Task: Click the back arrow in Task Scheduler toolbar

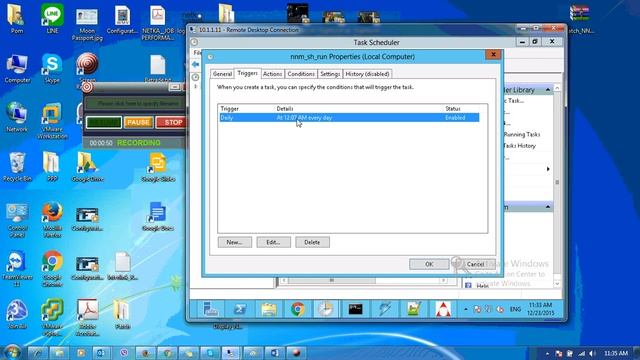Action: (x=196, y=64)
